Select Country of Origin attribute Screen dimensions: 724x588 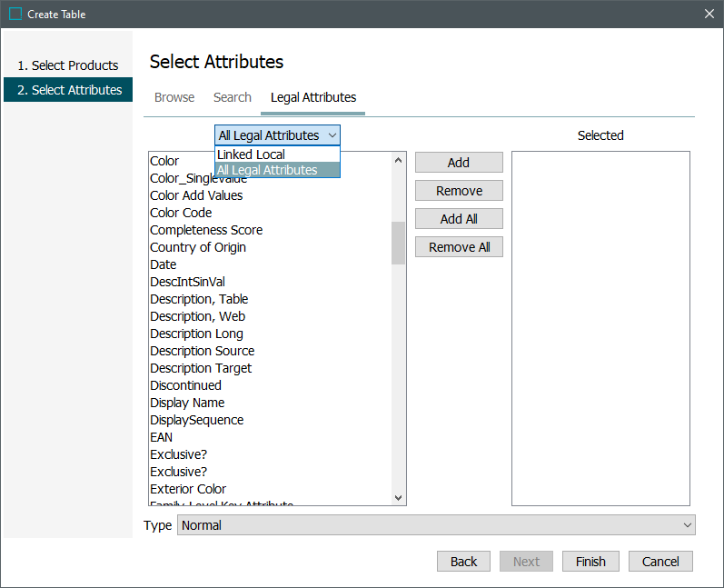point(198,247)
